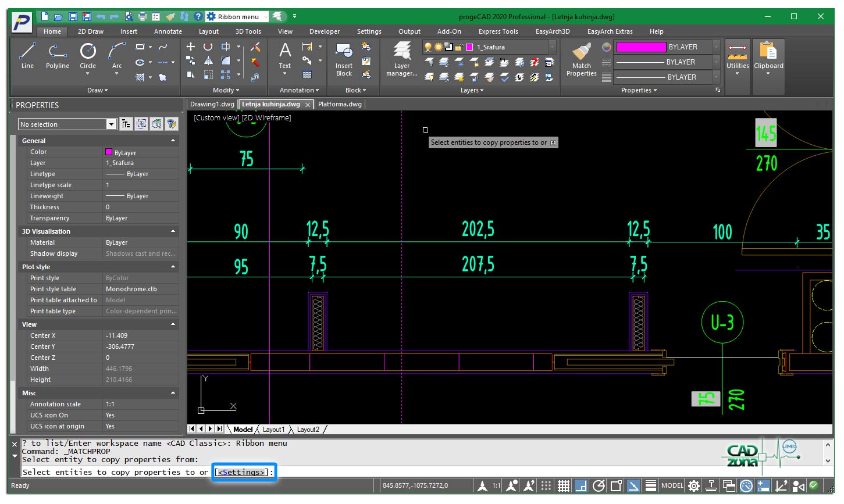
Task: Switch to the Platforma.dwg drawing tab
Action: [340, 104]
